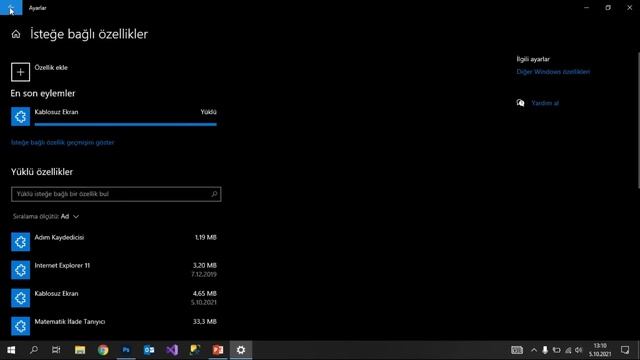Image resolution: width=640 pixels, height=360 pixels.
Task: Select the Matematik İfade Tanıyıcı feature icon
Action: [20, 326]
